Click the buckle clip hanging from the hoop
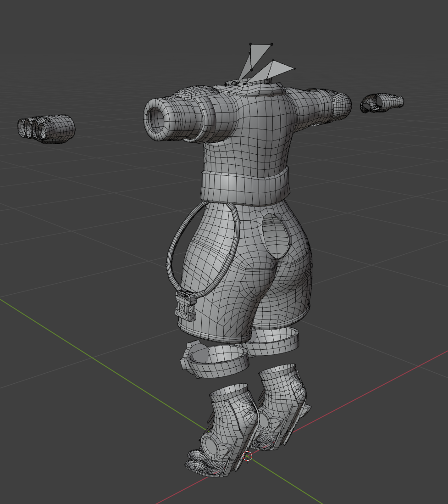This screenshot has height=504, width=448. [x=186, y=305]
